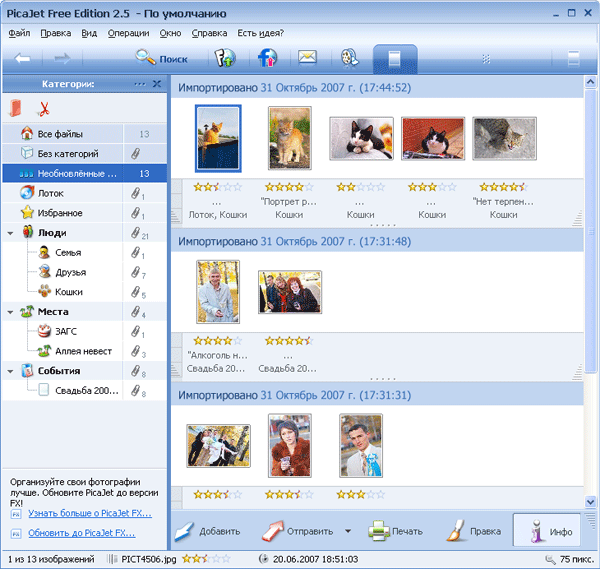The width and height of the screenshot is (600, 569).
Task: Open the Отправить dropdown arrow
Action: tap(348, 531)
